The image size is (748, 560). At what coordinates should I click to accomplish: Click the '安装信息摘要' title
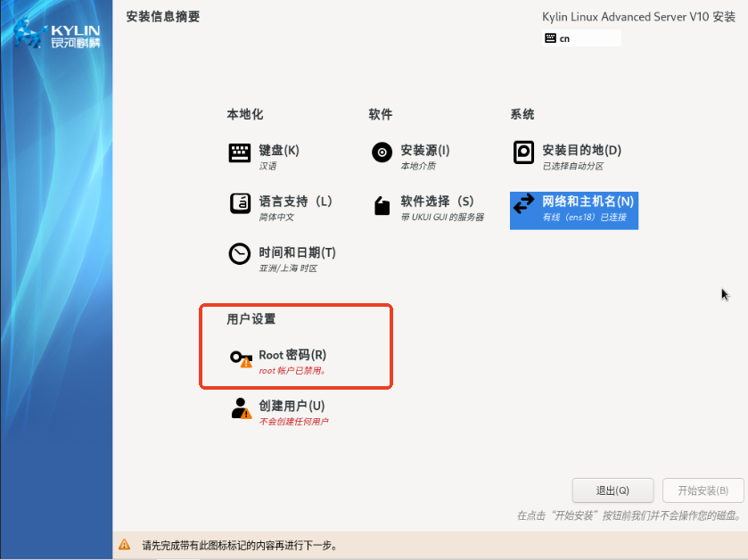click(x=163, y=17)
